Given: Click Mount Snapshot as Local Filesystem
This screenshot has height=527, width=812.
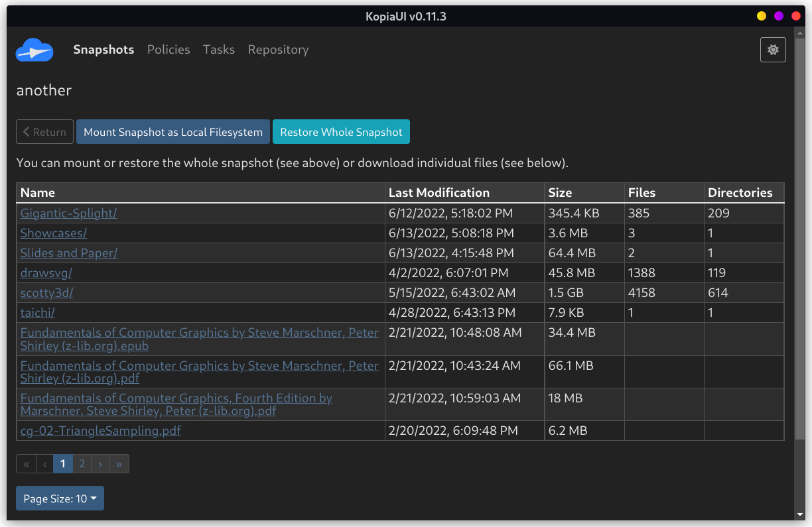Looking at the screenshot, I should pos(173,132).
